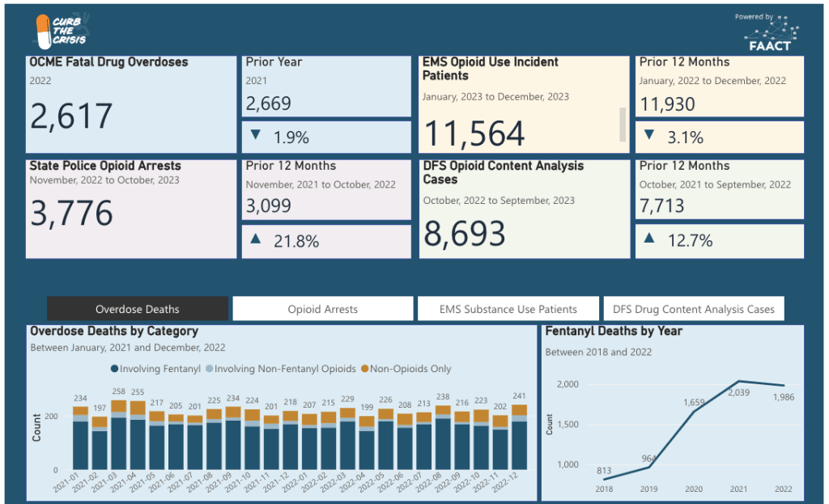Open DFS Drug Content Analysis Cases tab
This screenshot has width=829, height=504.
[x=693, y=309]
